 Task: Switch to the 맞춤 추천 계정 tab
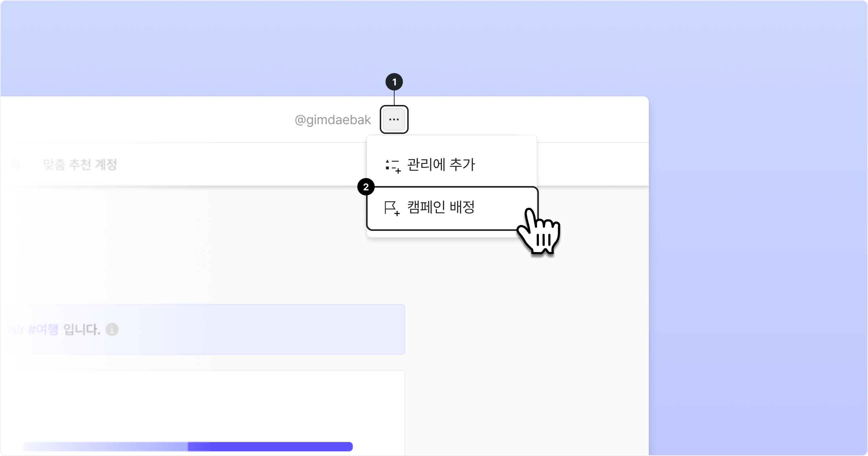click(80, 165)
